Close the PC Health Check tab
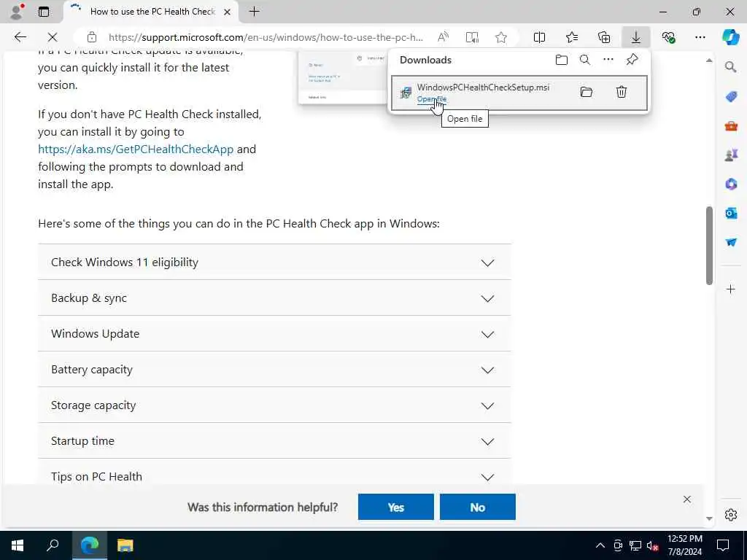This screenshot has width=747, height=560. click(x=228, y=12)
